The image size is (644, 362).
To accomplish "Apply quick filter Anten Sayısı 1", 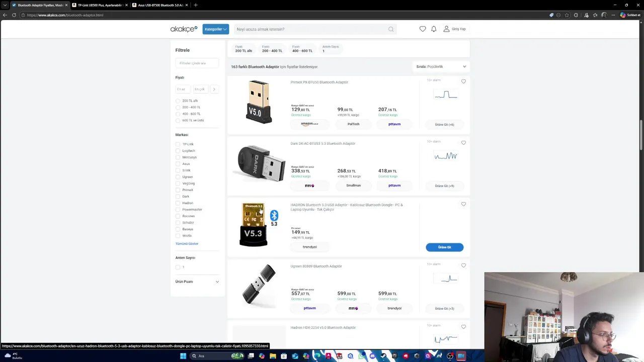I will [x=331, y=49].
